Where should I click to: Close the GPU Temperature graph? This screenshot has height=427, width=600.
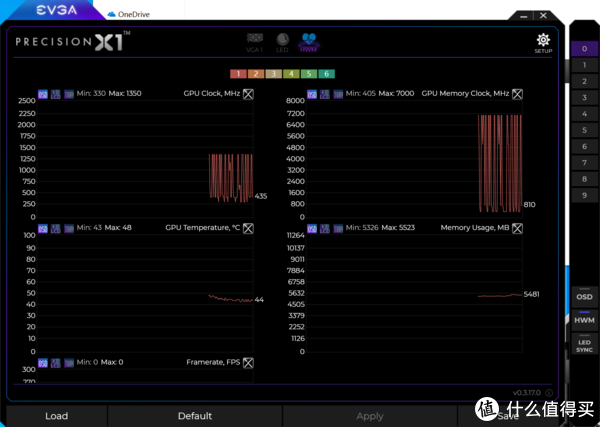click(x=248, y=228)
